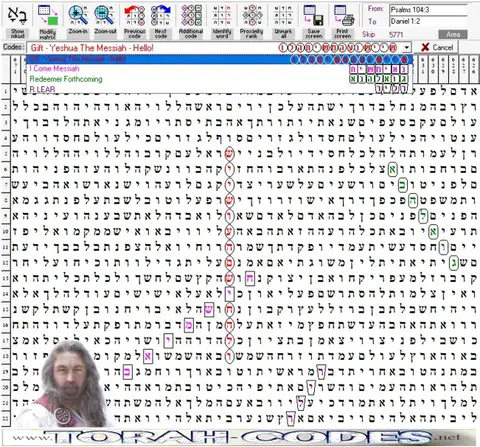480x447 pixels.
Task: Toggle Show nikud in the toolbar
Action: click(x=17, y=22)
